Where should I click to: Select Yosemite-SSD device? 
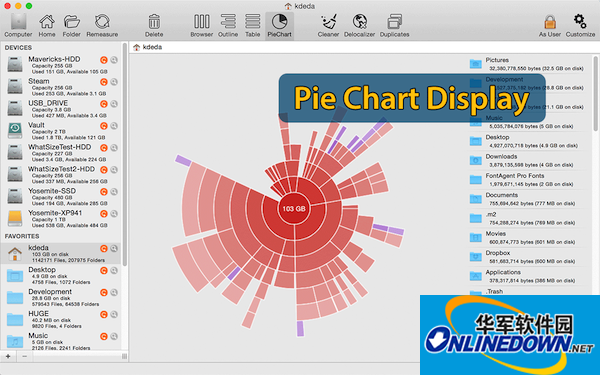[61, 196]
